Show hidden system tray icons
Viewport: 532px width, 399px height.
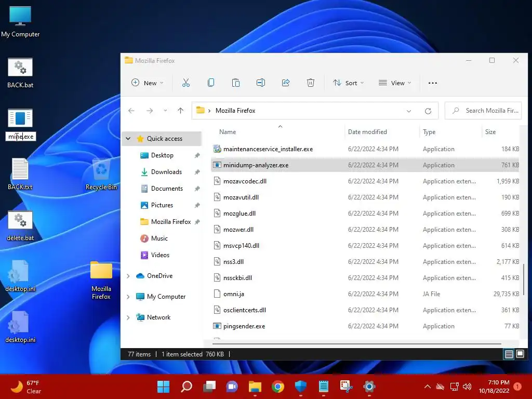[428, 387]
